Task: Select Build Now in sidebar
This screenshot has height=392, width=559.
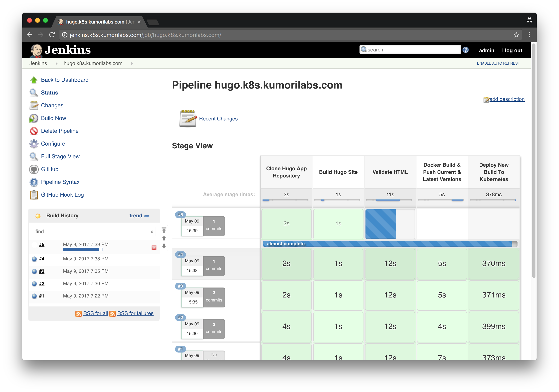Action: pyautogui.click(x=53, y=118)
